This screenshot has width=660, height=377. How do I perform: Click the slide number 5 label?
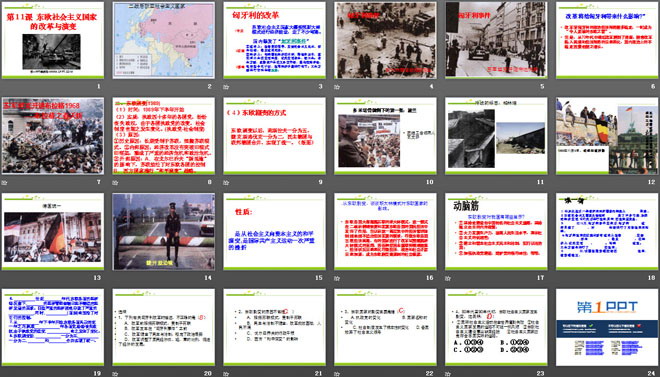pyautogui.click(x=542, y=87)
